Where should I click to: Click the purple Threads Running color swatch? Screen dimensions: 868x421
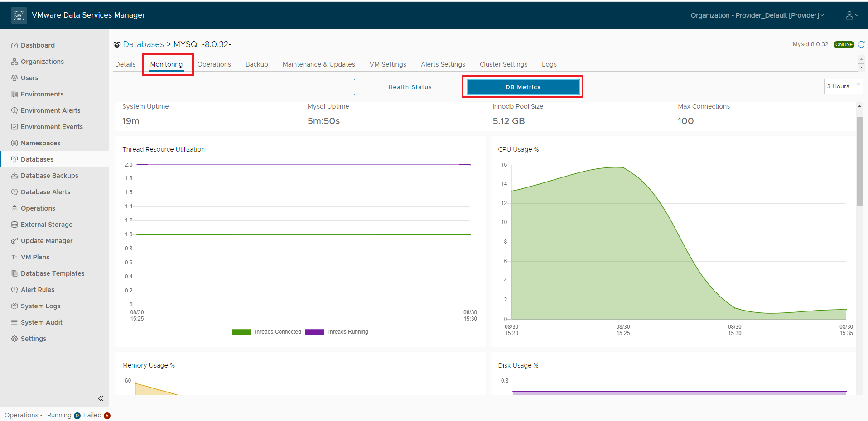click(315, 332)
